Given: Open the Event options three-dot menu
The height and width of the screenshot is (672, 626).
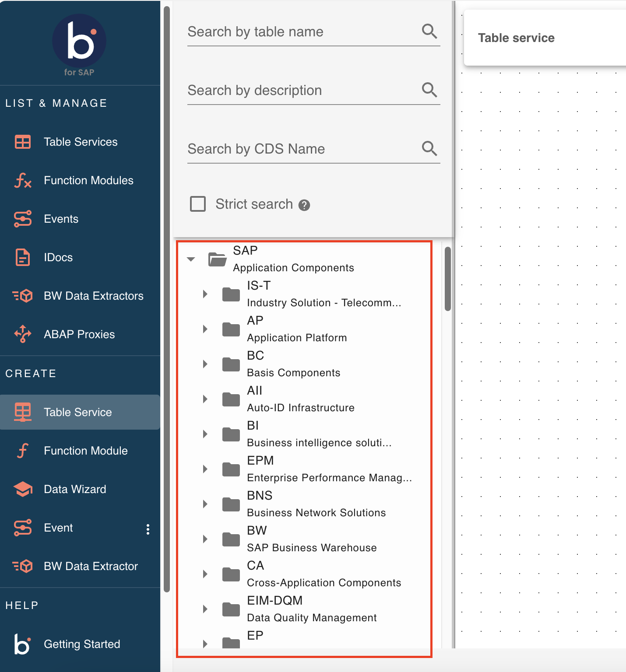Looking at the screenshot, I should coord(148,529).
